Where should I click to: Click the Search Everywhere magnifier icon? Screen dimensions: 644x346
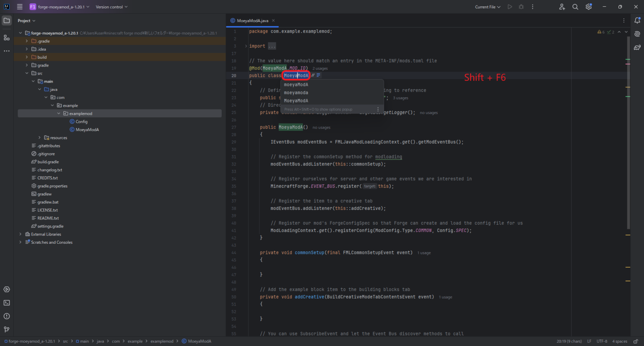(x=575, y=7)
